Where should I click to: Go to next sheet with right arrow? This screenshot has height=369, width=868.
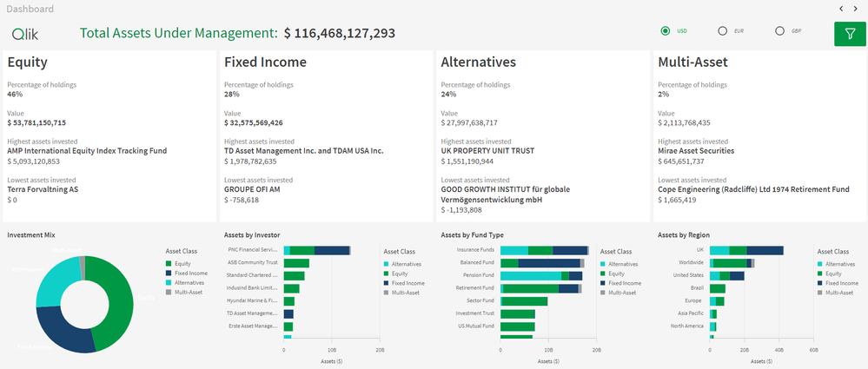[858, 9]
